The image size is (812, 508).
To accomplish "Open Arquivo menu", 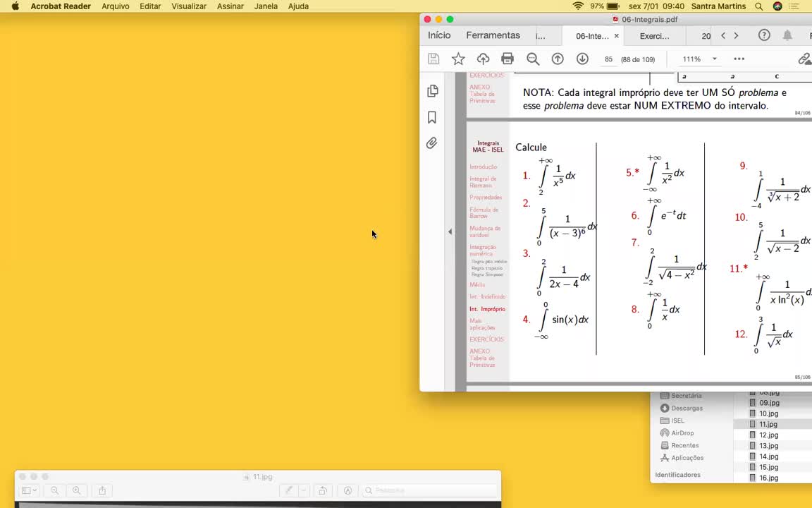I will point(116,6).
